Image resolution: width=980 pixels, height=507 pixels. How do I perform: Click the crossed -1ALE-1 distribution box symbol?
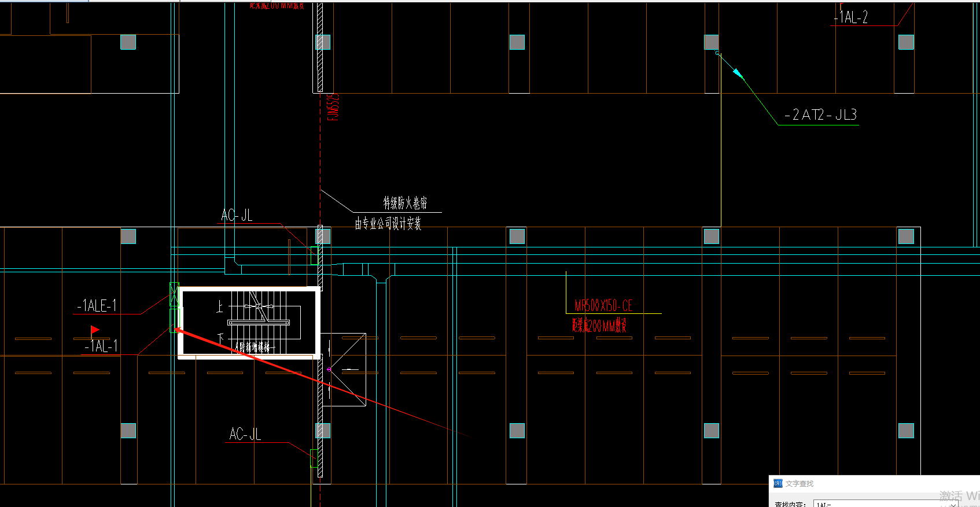coord(174,294)
